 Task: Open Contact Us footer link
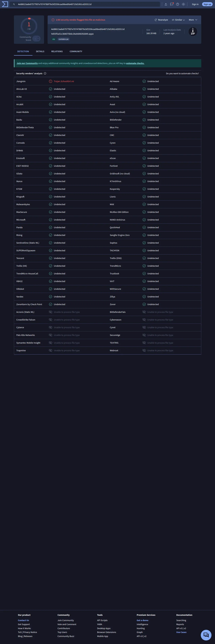(24, 620)
